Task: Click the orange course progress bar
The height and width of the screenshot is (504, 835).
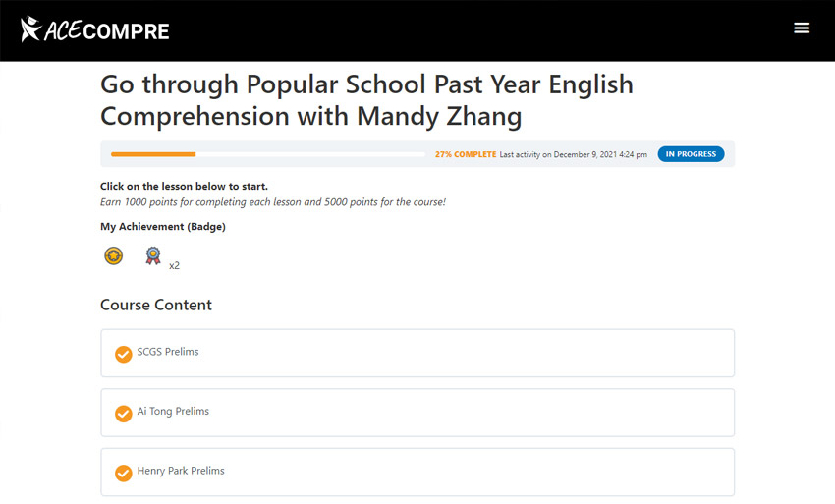Action: (268, 154)
